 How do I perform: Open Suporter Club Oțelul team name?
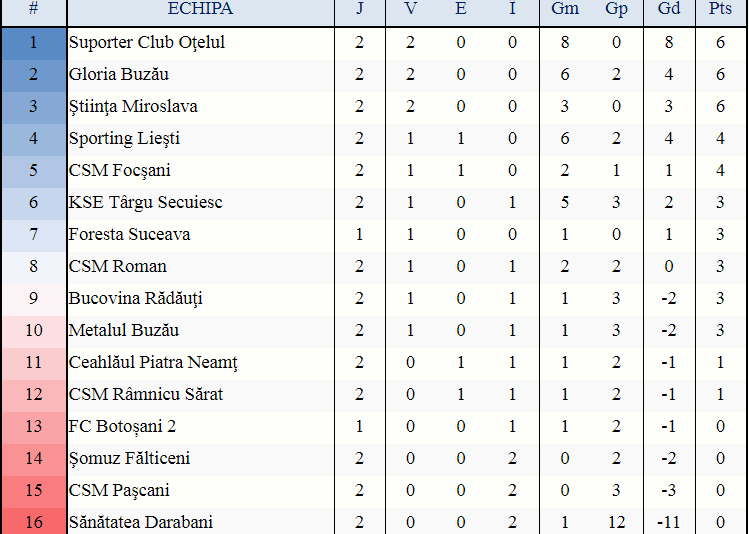coord(147,42)
